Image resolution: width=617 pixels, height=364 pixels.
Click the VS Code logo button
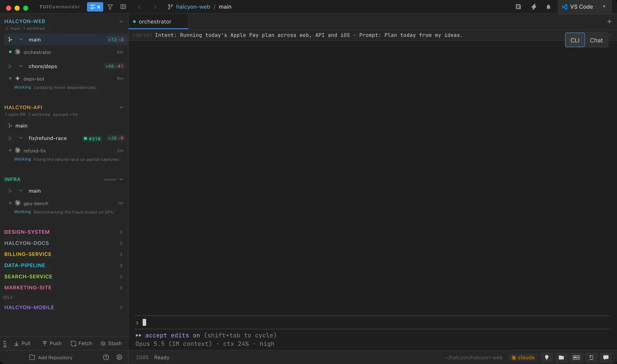coord(577,7)
